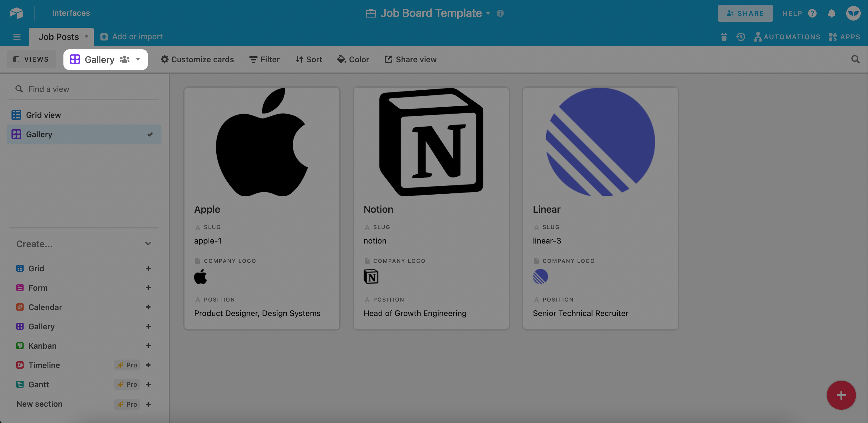The height and width of the screenshot is (423, 868).
Task: Click the SHARE button
Action: (x=745, y=13)
